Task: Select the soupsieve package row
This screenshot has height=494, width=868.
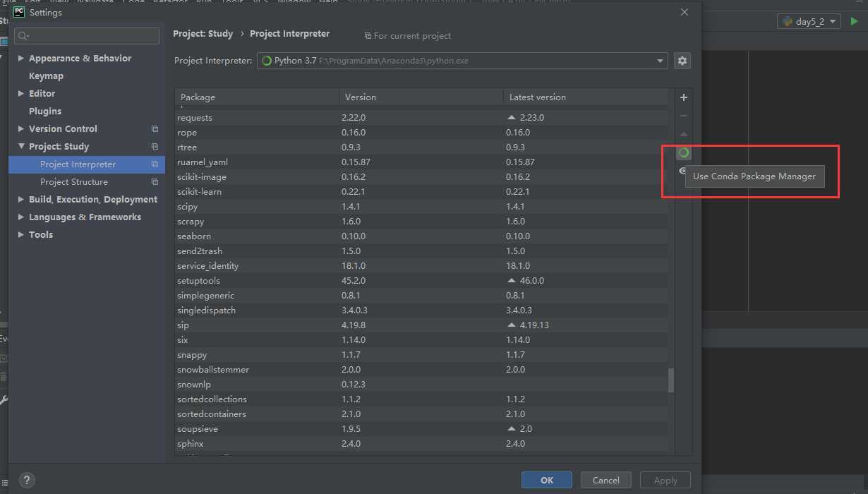Action: 421,429
